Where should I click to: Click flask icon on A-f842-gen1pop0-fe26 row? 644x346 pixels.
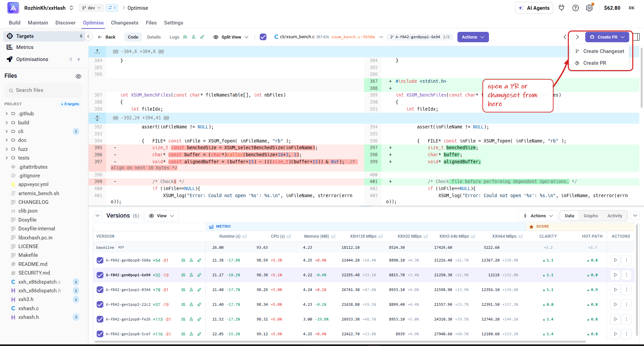[191, 319]
